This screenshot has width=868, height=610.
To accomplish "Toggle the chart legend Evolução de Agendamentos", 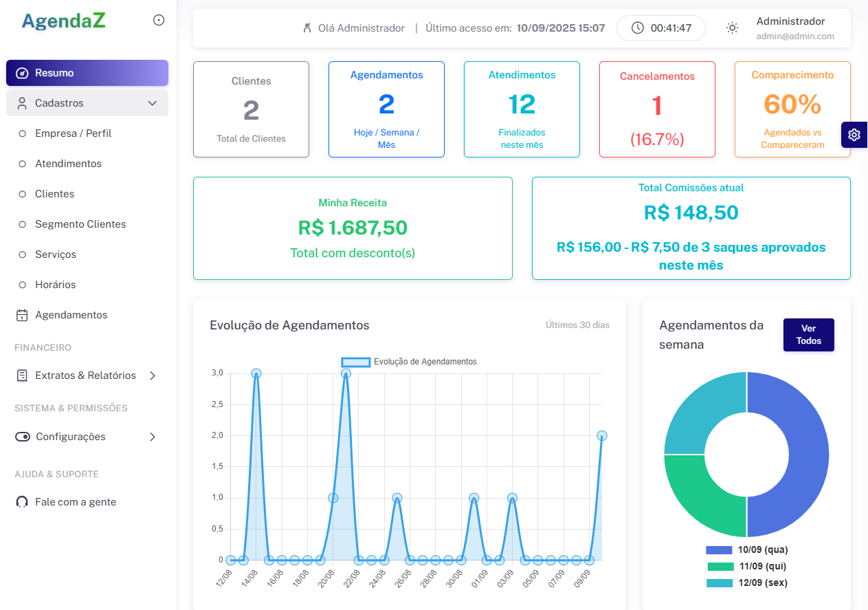I will point(356,362).
